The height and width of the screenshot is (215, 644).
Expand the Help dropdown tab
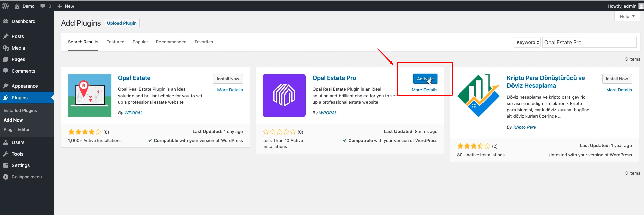point(627,16)
